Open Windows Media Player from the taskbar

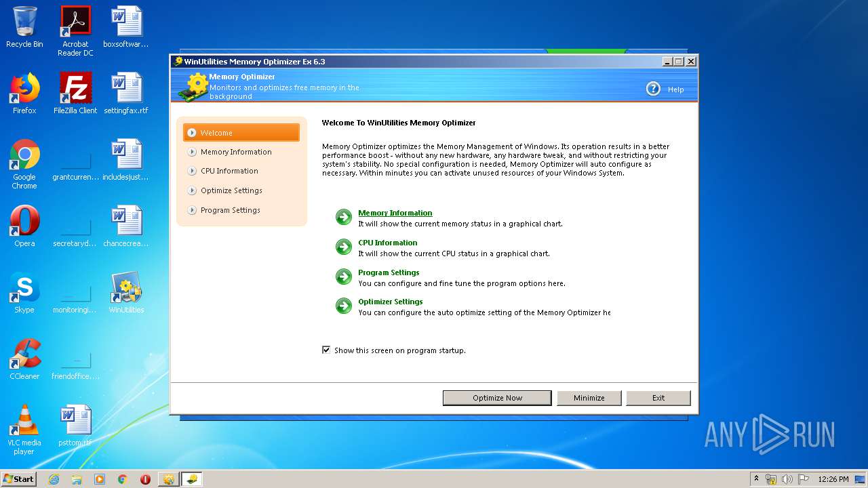tap(100, 479)
